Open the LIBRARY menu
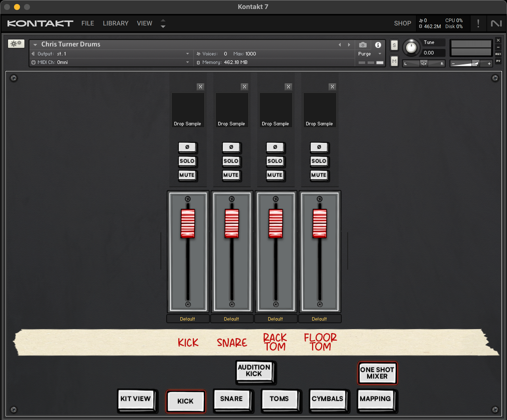This screenshot has width=507, height=420. coord(115,24)
